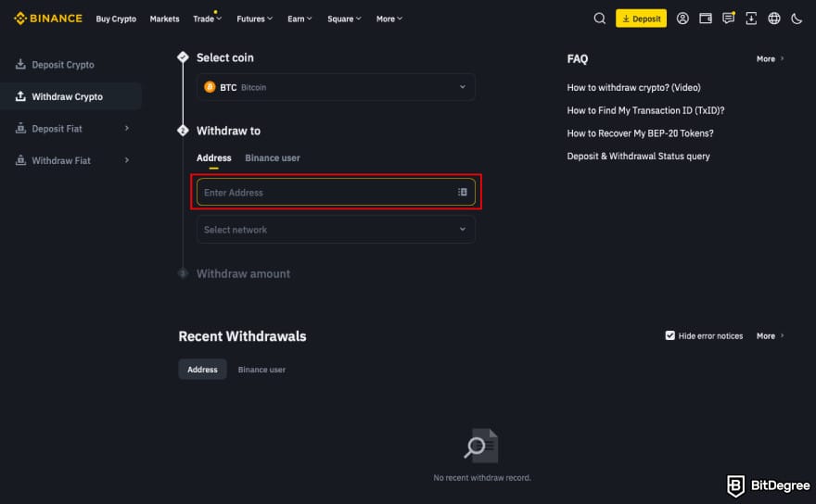Click the orange Bitcoin coin icon

point(210,87)
